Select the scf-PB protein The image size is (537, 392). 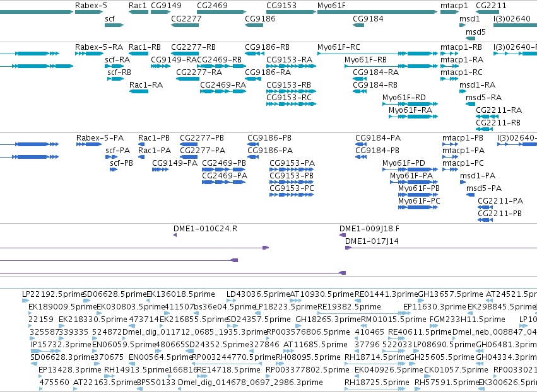[x=114, y=170]
